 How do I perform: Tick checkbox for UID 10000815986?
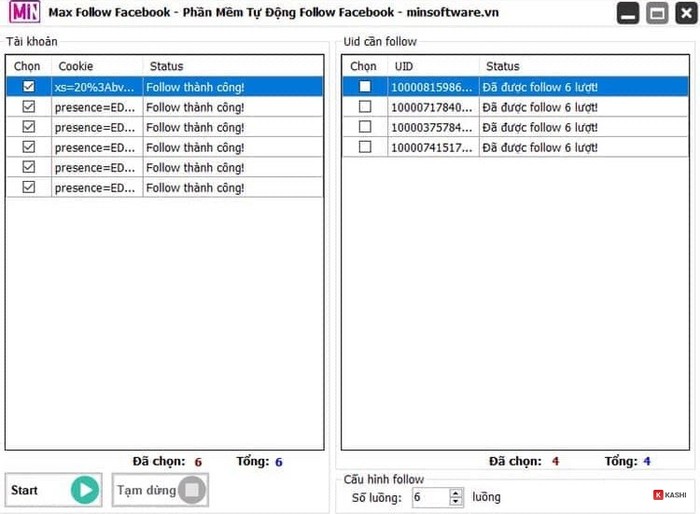(x=365, y=86)
